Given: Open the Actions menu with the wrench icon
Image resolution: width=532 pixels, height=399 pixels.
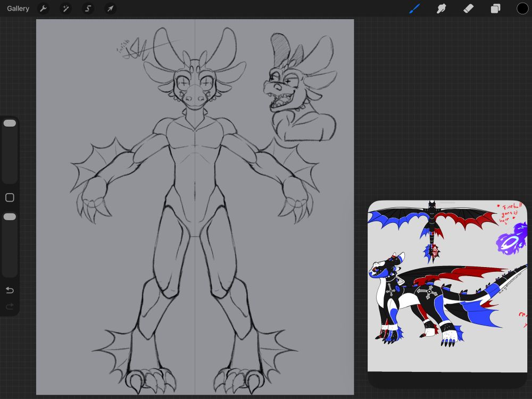Looking at the screenshot, I should 43,8.
